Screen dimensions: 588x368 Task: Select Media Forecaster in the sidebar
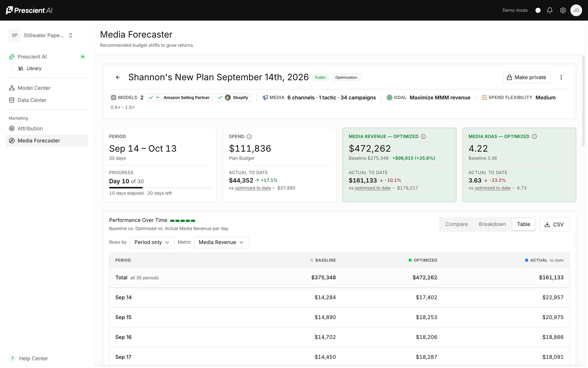[47, 140]
